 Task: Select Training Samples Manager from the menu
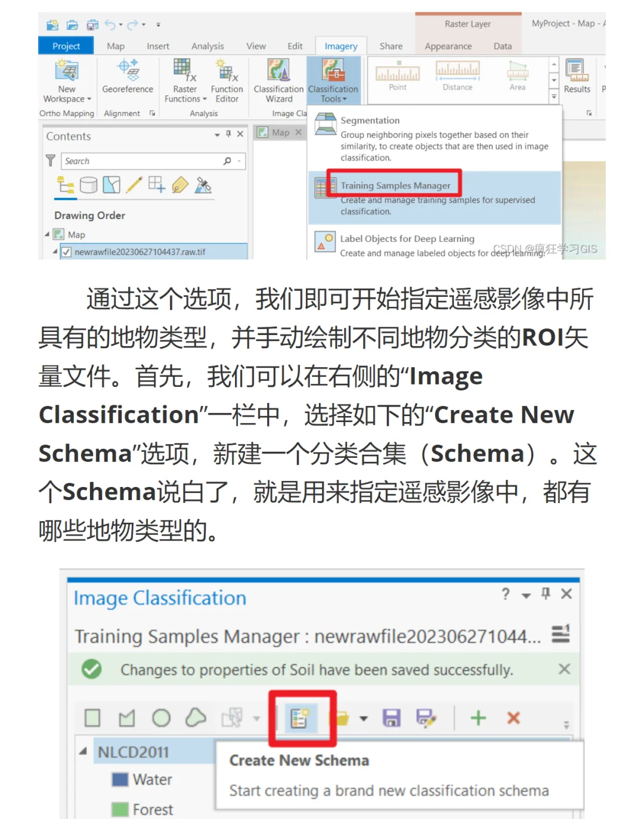click(x=395, y=185)
